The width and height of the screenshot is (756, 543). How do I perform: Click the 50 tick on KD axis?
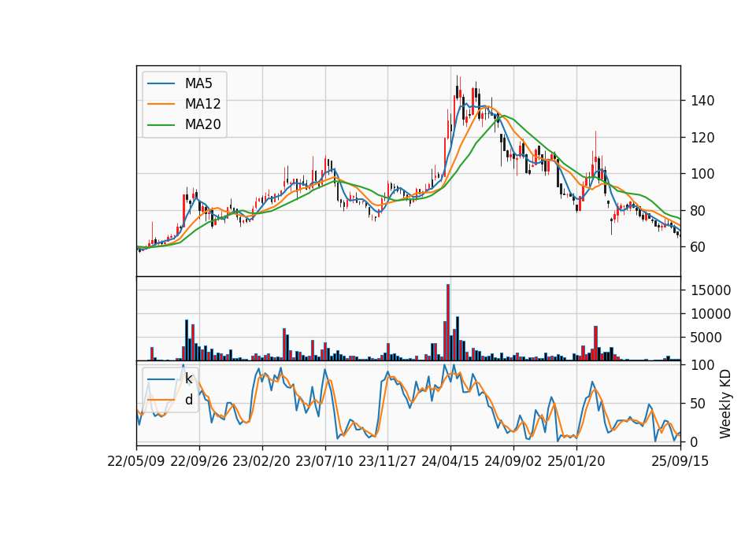tap(699, 404)
